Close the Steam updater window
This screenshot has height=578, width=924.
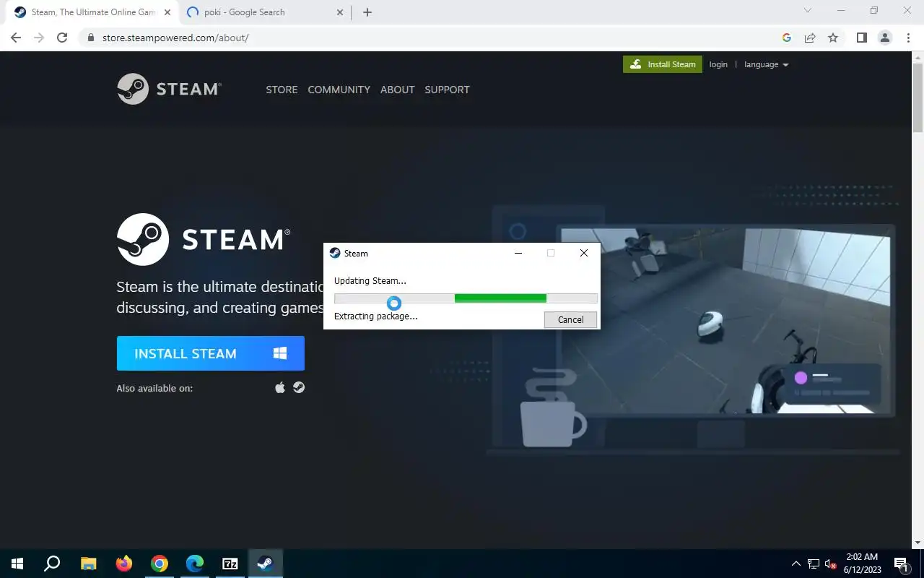[584, 253]
